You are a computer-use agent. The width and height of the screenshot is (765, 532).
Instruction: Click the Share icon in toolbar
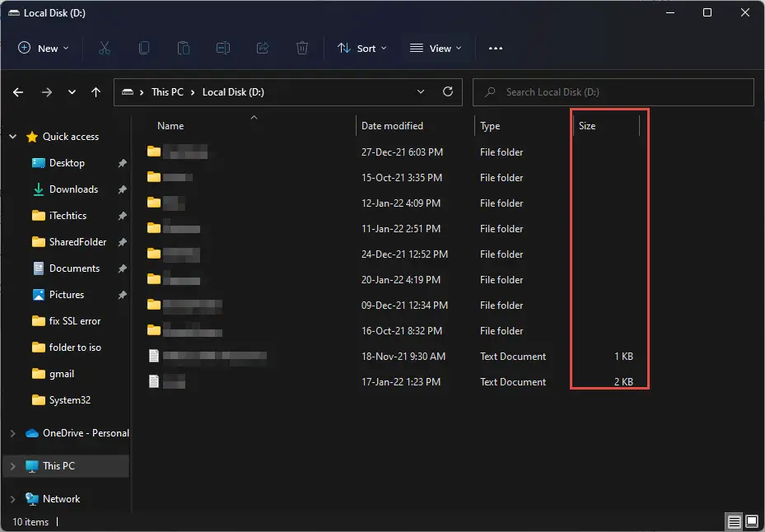pos(263,49)
